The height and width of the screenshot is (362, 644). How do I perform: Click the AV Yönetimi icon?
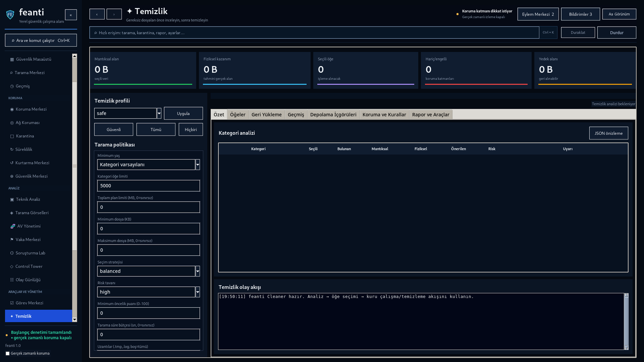point(13,226)
